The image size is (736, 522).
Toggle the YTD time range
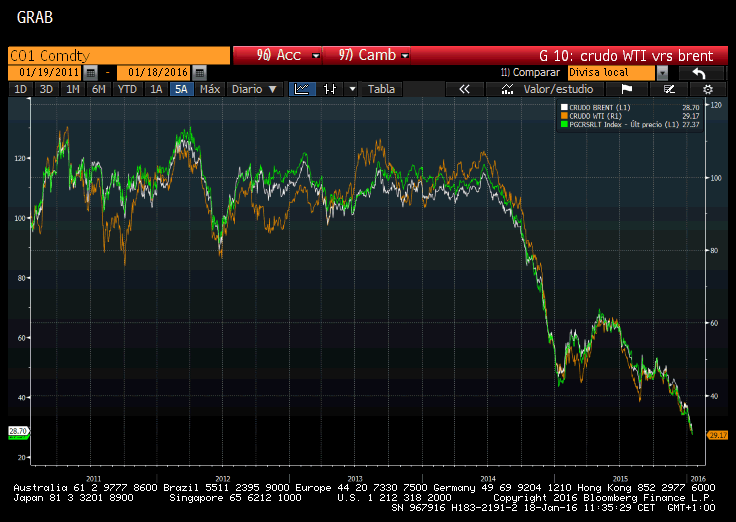pos(127,89)
